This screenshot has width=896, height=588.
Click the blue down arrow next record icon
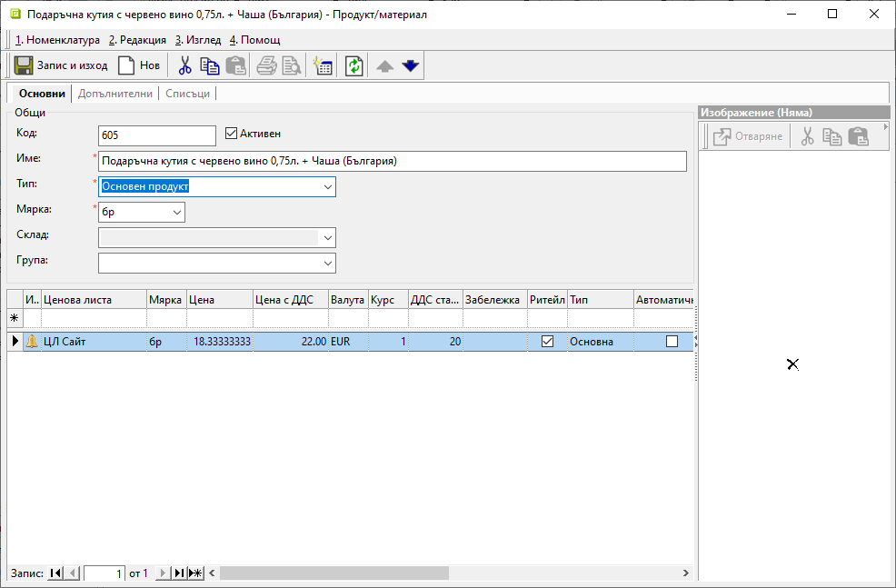[410, 65]
